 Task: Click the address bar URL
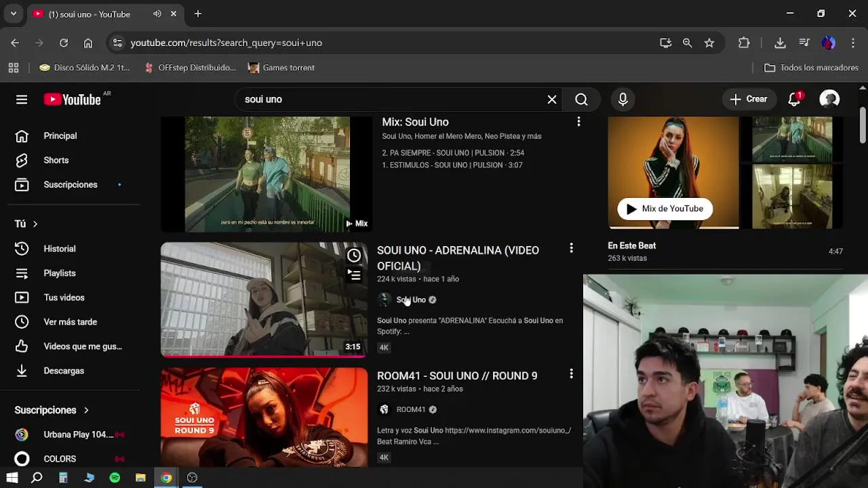click(x=226, y=43)
